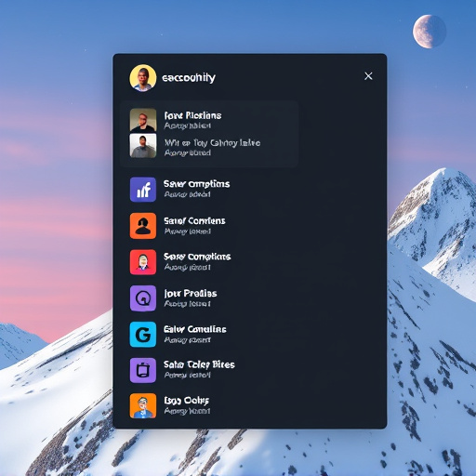This screenshot has height=476, width=476.
Task: Select the 'Saw omptims' list entry text
Action: [197, 184]
